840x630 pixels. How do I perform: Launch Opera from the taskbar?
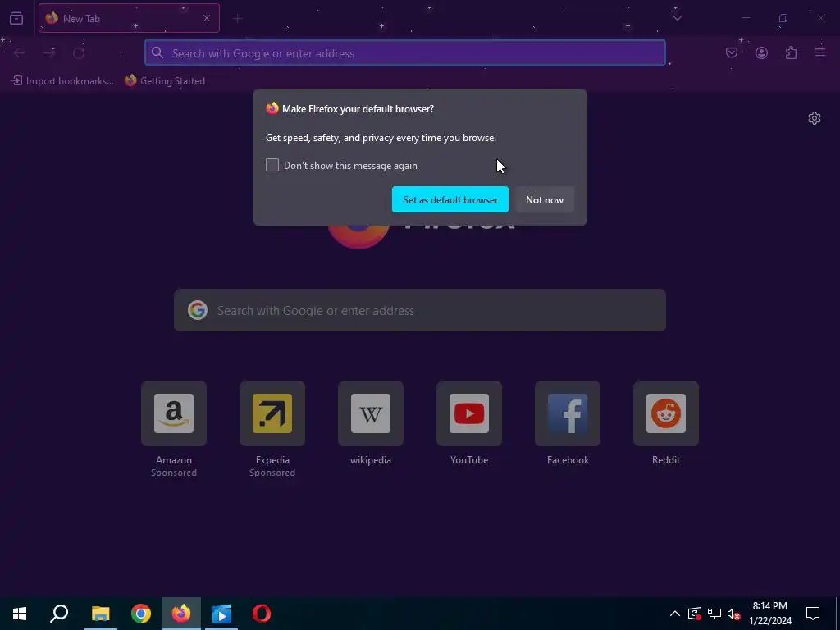(x=262, y=614)
